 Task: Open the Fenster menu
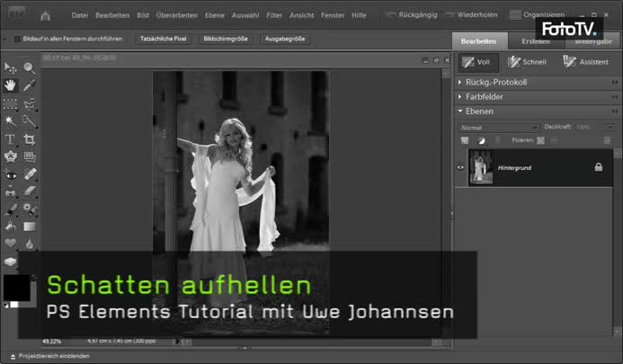coord(333,15)
